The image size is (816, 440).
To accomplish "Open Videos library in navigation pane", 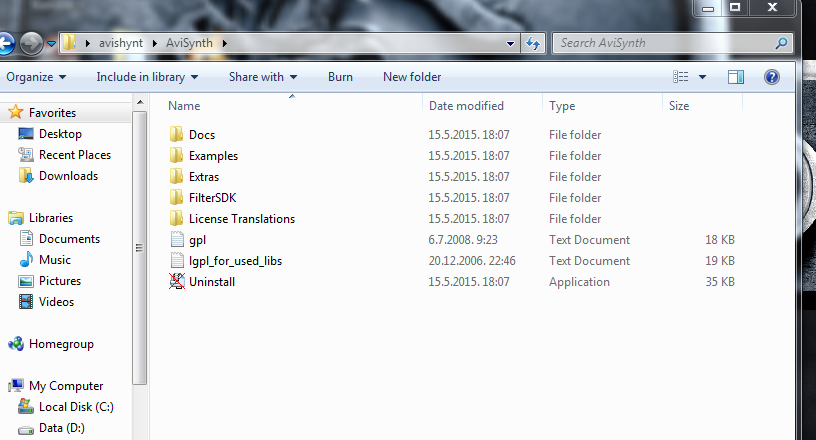I will [56, 302].
